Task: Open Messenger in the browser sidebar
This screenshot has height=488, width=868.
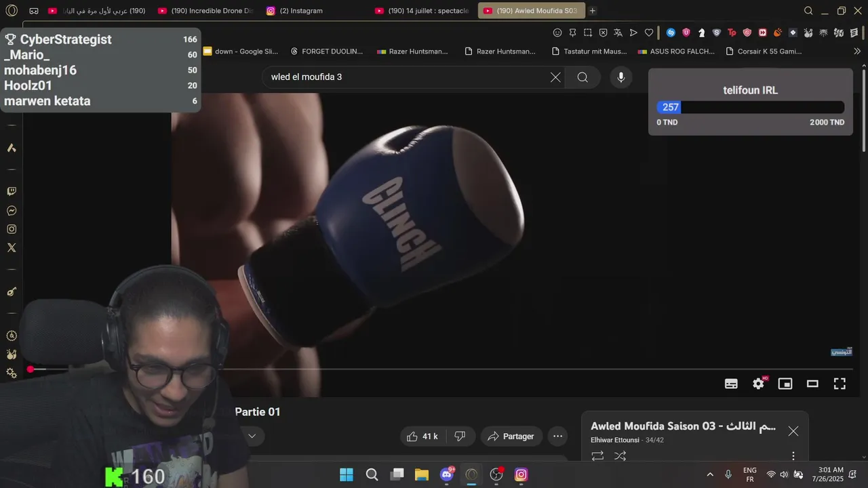Action: 12,211
